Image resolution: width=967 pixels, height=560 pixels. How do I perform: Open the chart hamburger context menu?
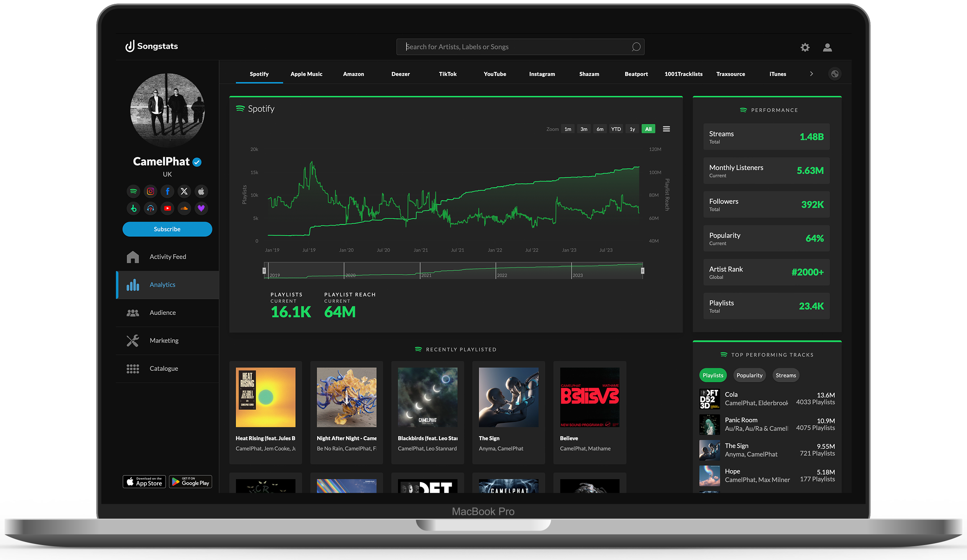pos(666,129)
